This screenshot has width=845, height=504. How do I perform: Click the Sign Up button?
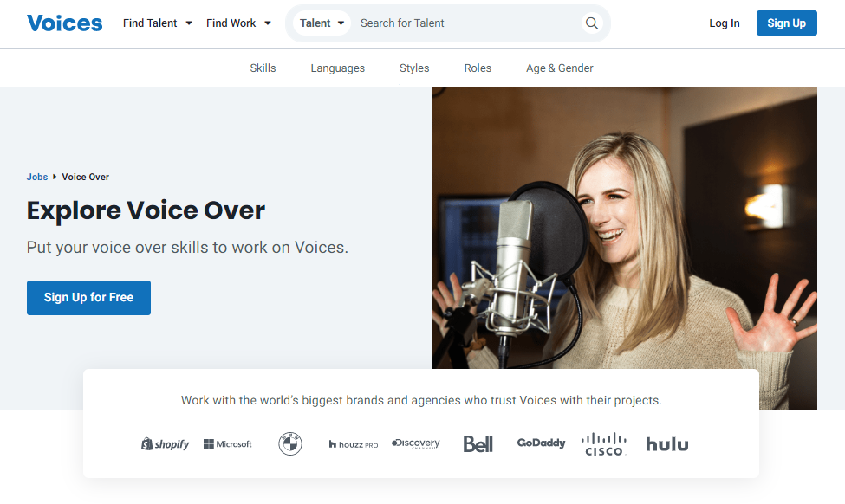point(787,23)
